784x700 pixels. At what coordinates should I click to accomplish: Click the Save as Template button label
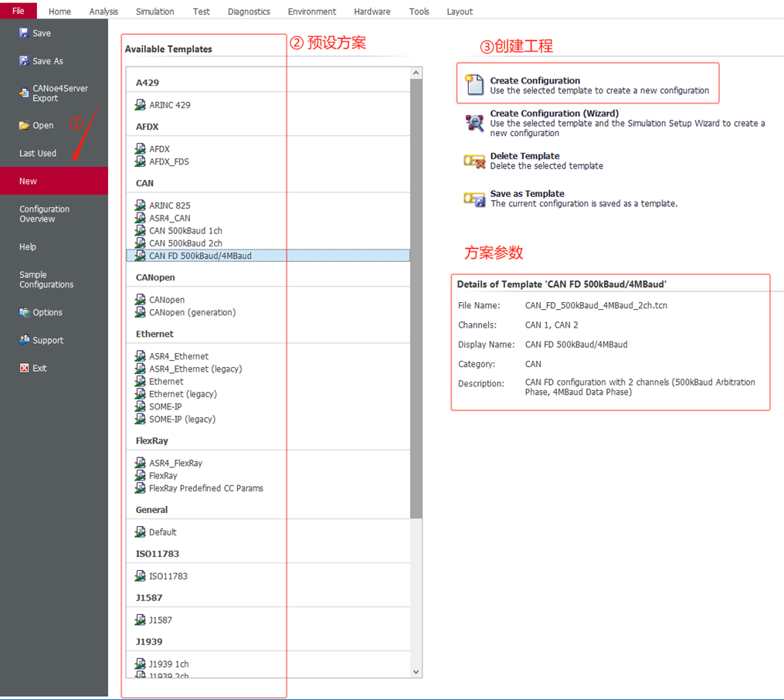[x=527, y=193]
